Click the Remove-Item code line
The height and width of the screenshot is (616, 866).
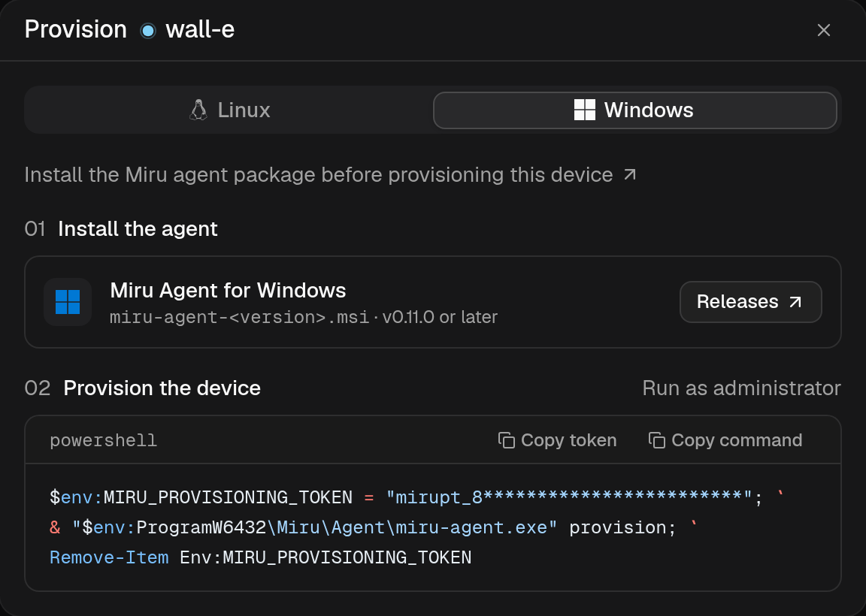pos(261,557)
